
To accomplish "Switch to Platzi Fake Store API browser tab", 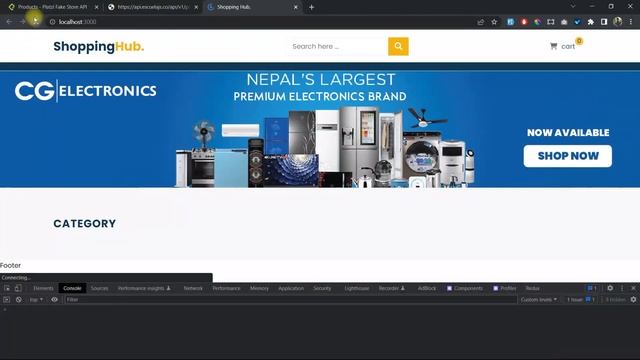I will pos(53,7).
